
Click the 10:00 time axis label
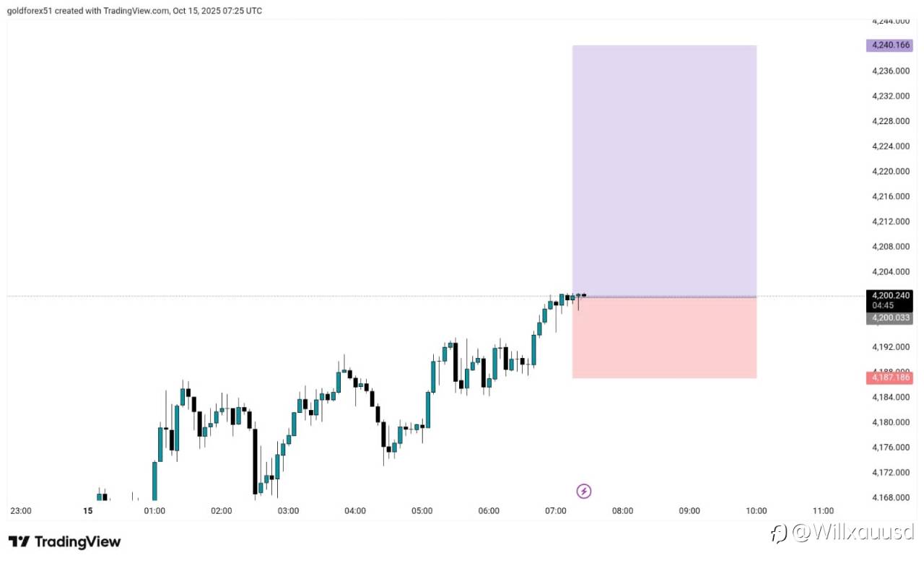tap(757, 511)
